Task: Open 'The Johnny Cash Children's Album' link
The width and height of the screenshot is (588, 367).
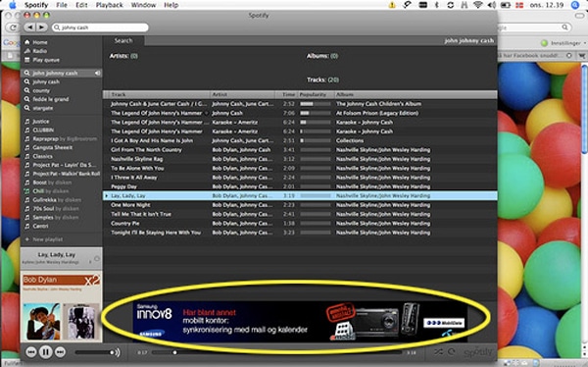Action: (378, 104)
